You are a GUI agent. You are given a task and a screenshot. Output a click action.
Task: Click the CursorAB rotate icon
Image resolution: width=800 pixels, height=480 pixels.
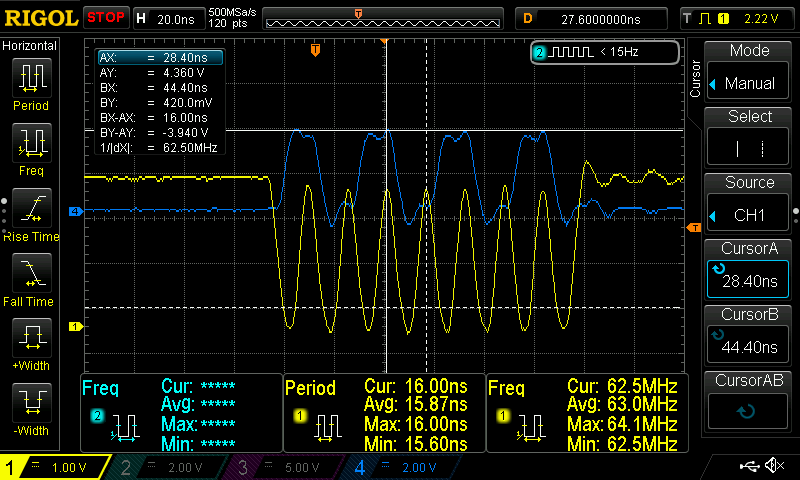coord(749,411)
